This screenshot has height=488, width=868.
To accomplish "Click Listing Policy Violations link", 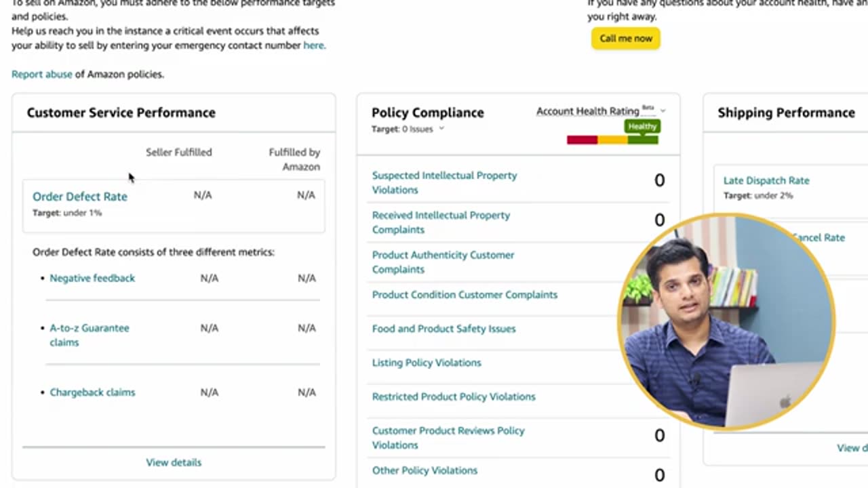I will (x=427, y=363).
